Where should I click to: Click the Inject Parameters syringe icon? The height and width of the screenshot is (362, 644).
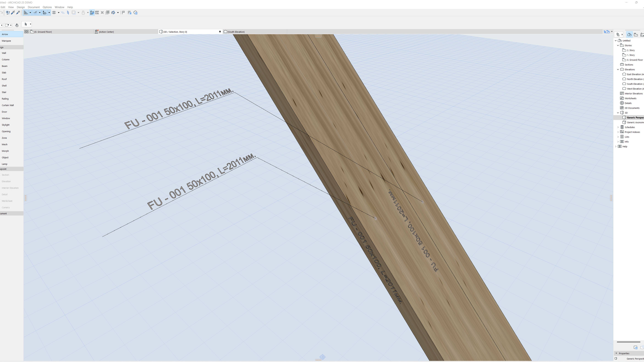point(18,13)
